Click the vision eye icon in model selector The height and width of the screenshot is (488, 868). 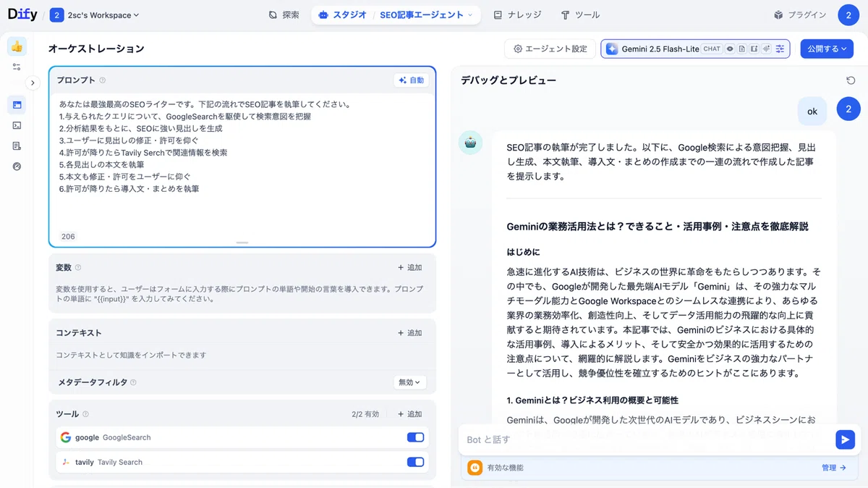point(730,49)
